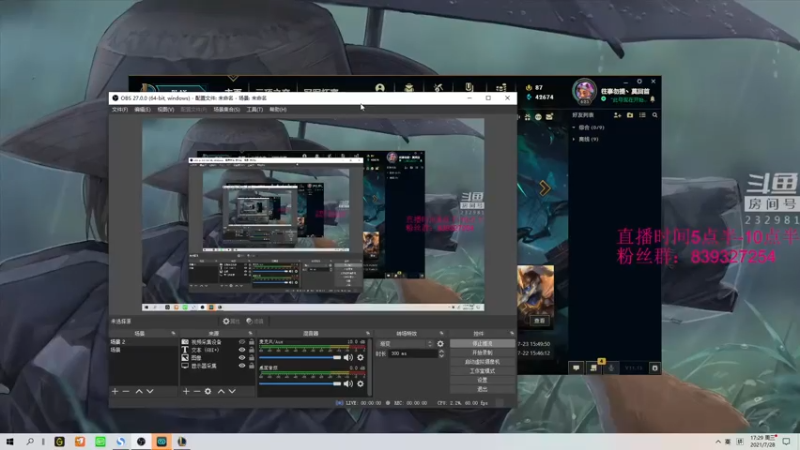Toggle the lock of 文本 (GDI+) source
Viewport: 800px width, 450px height.
(252, 350)
